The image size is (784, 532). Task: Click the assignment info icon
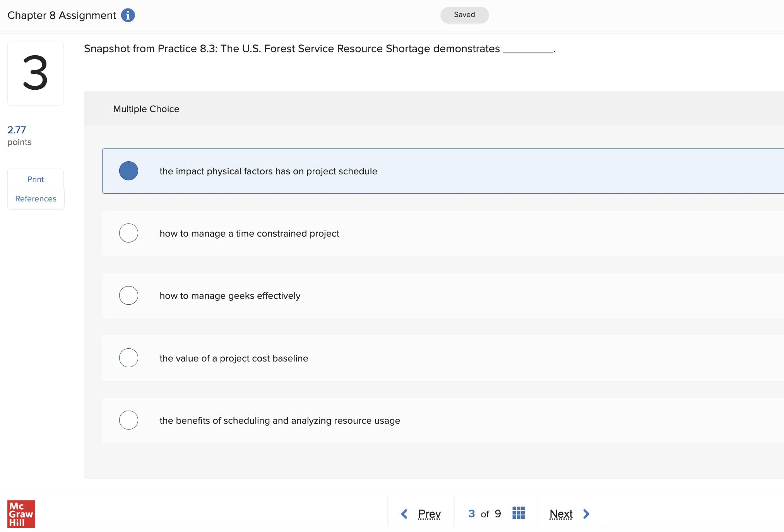128,15
